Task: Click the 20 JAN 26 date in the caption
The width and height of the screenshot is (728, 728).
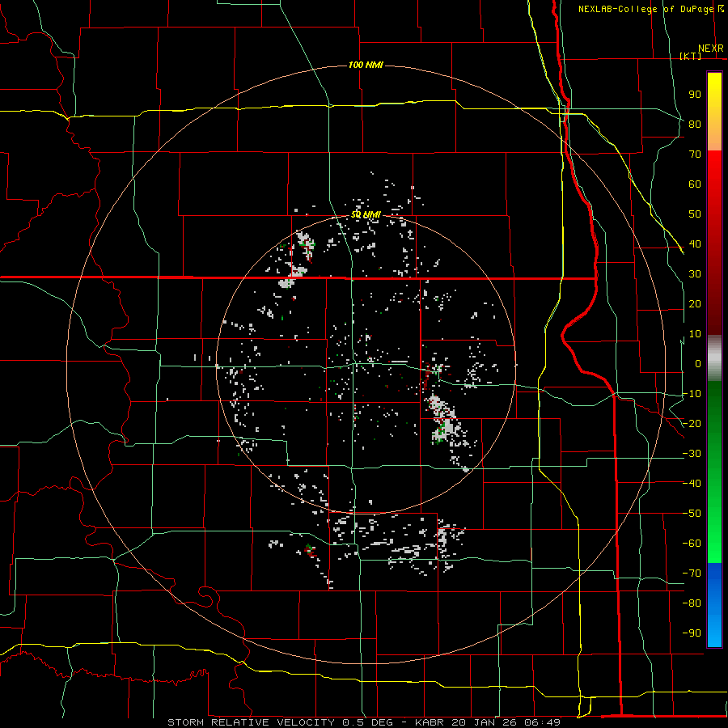Action: (x=485, y=722)
